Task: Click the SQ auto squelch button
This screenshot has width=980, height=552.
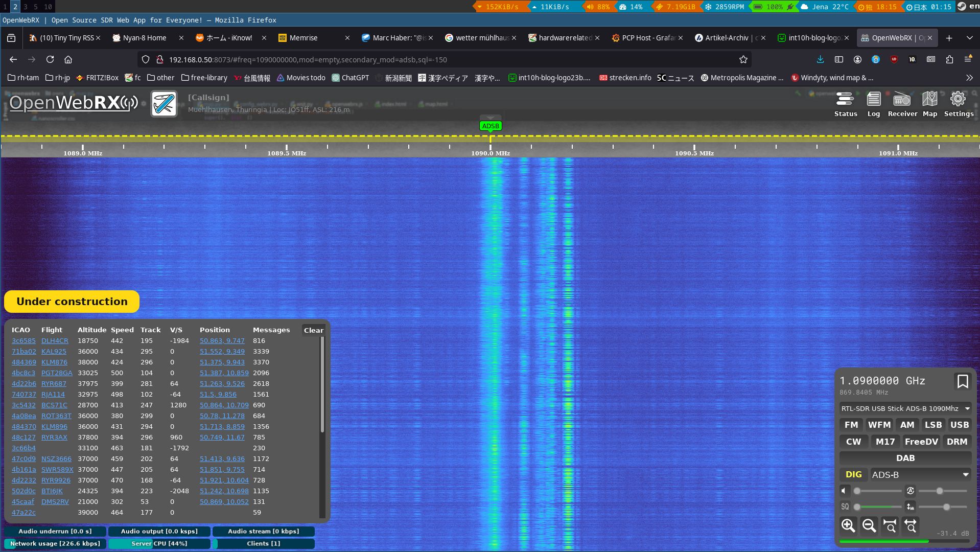Action: click(845, 507)
